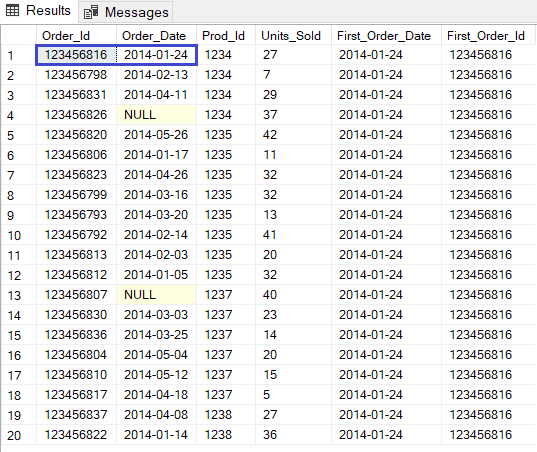
Task: Click Units_Sold cell 13
Action: pos(294,215)
